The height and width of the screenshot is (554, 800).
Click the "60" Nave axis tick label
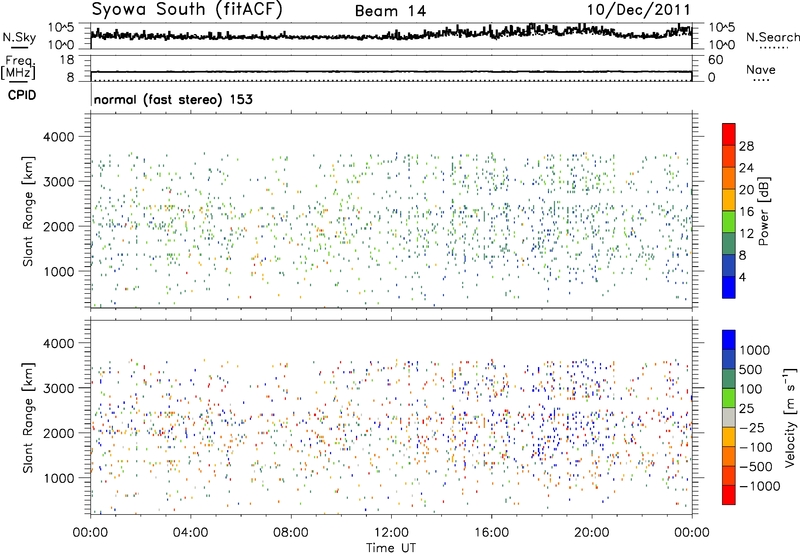click(x=716, y=60)
